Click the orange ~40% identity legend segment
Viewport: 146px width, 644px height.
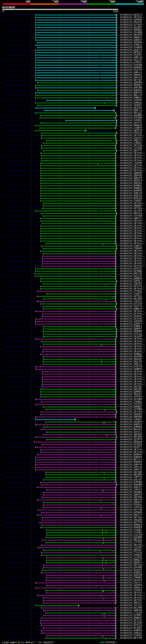(x=45, y=4)
